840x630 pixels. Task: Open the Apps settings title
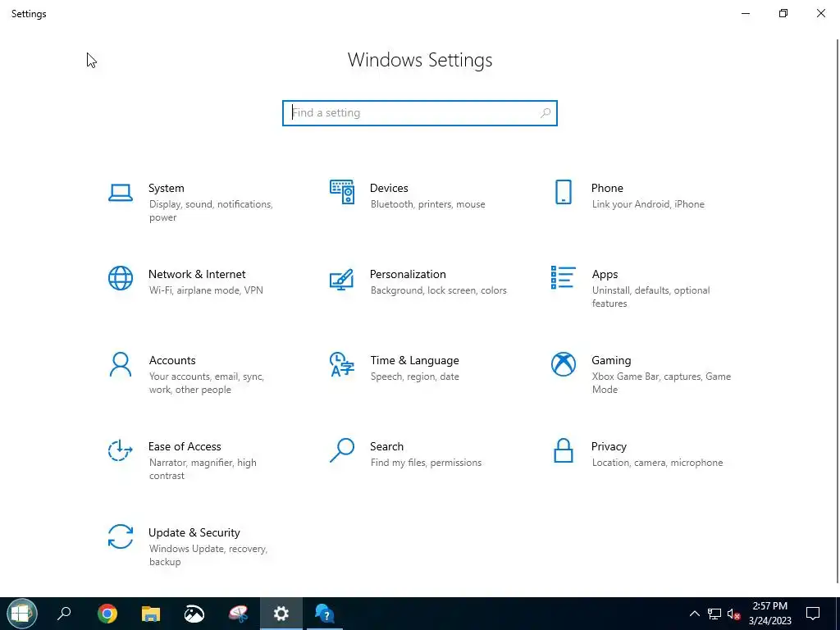[605, 274]
